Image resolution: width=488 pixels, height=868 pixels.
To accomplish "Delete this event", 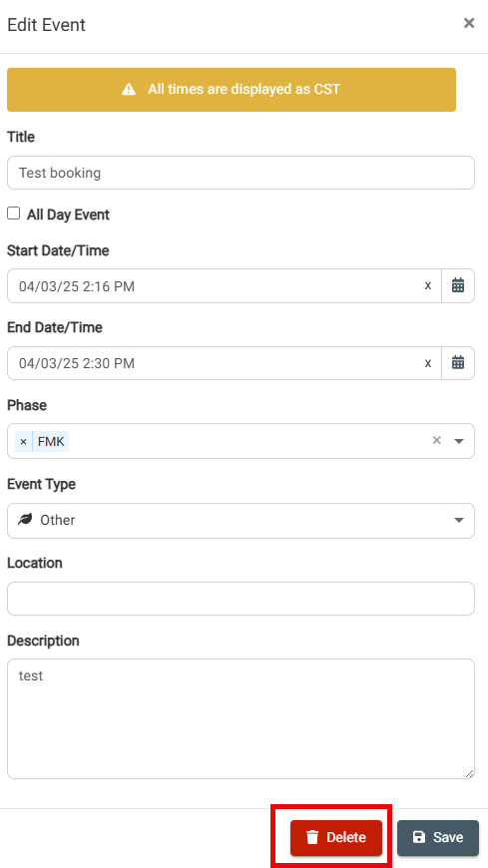I will pyautogui.click(x=336, y=837).
